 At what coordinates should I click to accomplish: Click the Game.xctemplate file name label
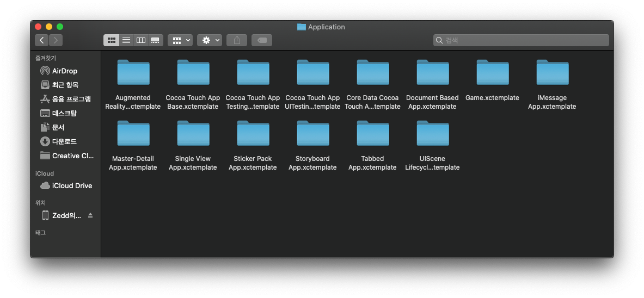(x=493, y=98)
